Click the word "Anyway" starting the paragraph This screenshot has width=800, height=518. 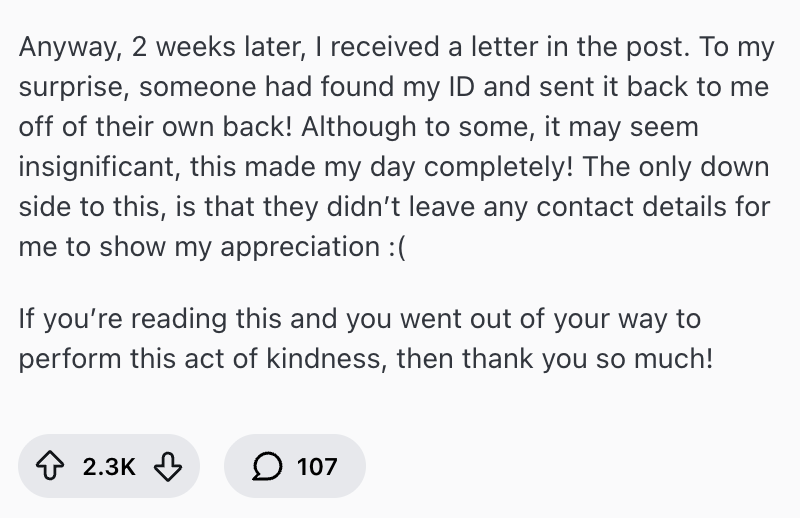click(x=58, y=47)
